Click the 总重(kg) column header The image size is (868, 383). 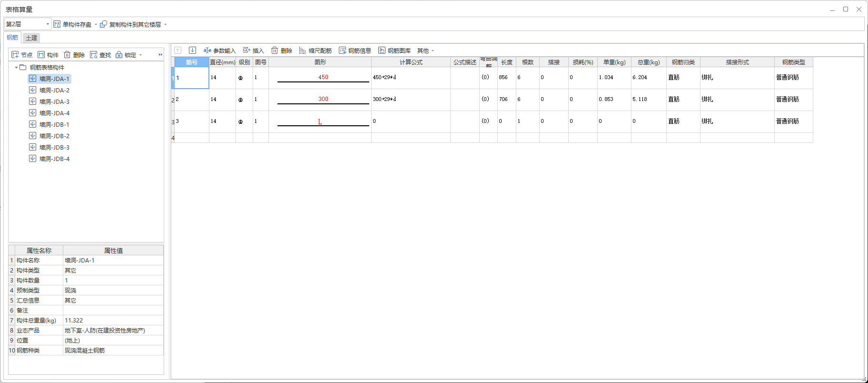point(649,62)
